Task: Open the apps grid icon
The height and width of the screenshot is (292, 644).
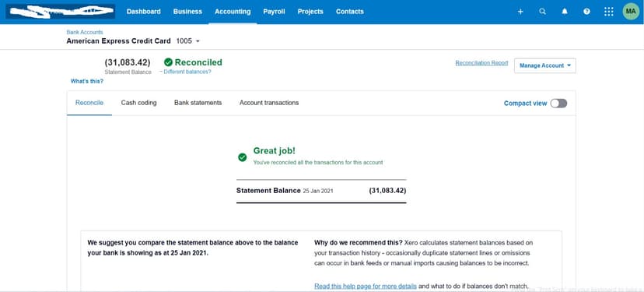Action: click(609, 12)
